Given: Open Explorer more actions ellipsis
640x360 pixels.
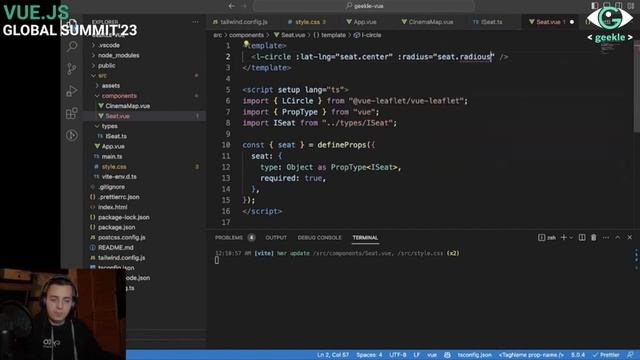Looking at the screenshot, I should (x=196, y=22).
